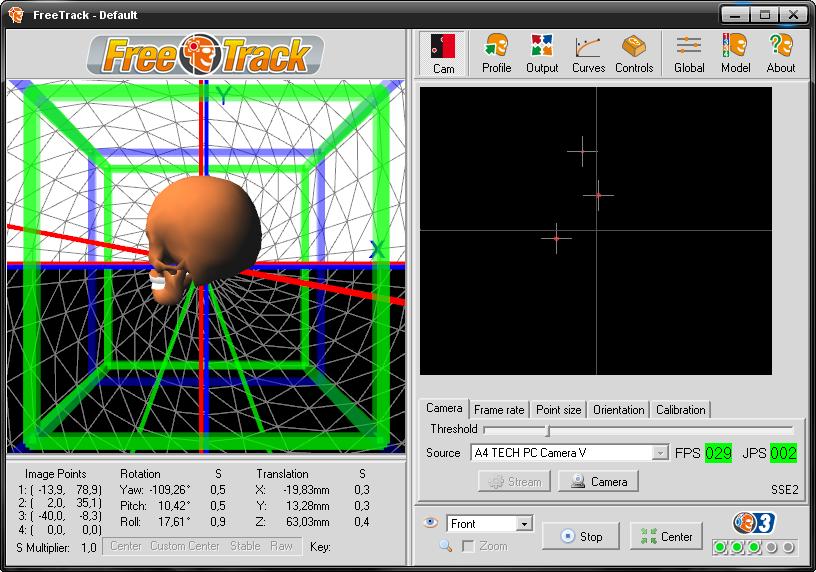Click the 3D skull head preview
The height and width of the screenshot is (572, 816).
[203, 239]
